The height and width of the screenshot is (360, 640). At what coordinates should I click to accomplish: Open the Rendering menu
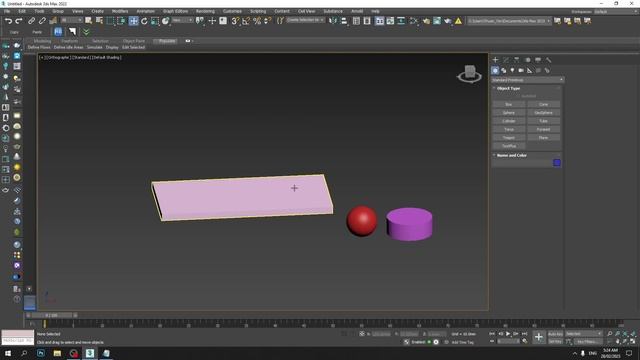[205, 11]
